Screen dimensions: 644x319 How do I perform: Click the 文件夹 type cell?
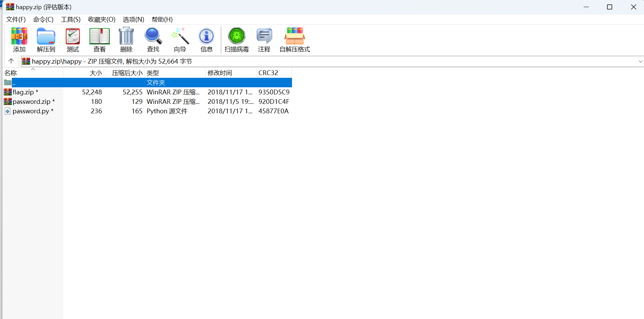[x=156, y=83]
